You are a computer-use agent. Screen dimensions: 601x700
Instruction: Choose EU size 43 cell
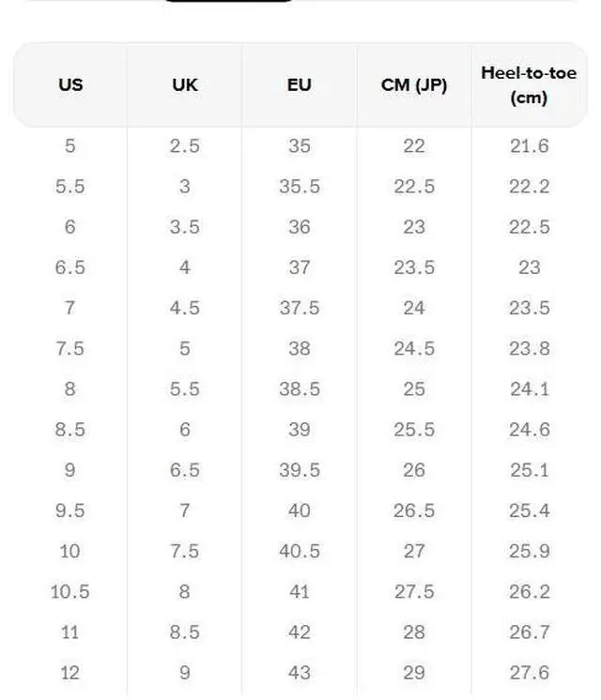click(x=300, y=673)
